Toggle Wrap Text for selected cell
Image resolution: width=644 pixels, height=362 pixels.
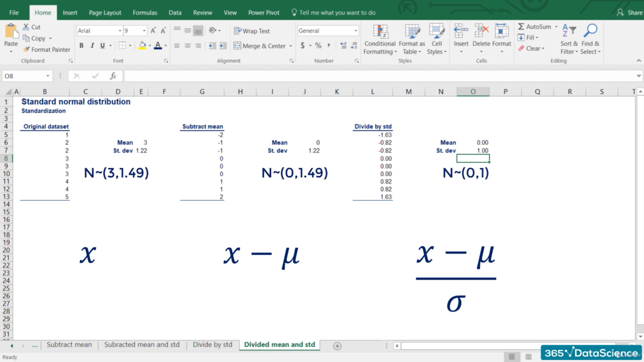(252, 31)
